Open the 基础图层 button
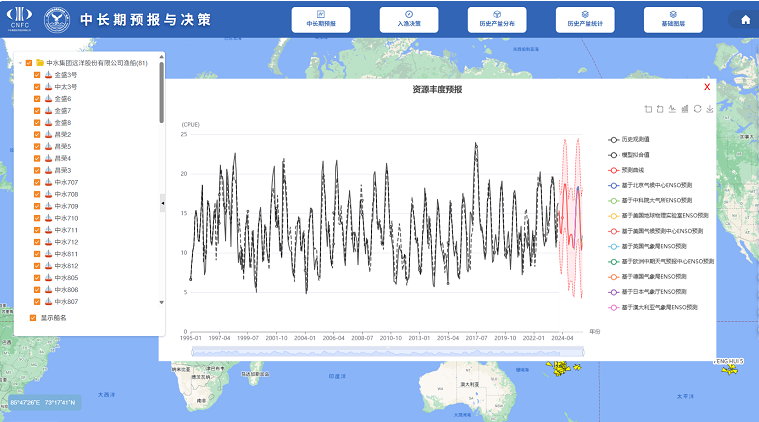Image resolution: width=759 pixels, height=422 pixels. (673, 20)
